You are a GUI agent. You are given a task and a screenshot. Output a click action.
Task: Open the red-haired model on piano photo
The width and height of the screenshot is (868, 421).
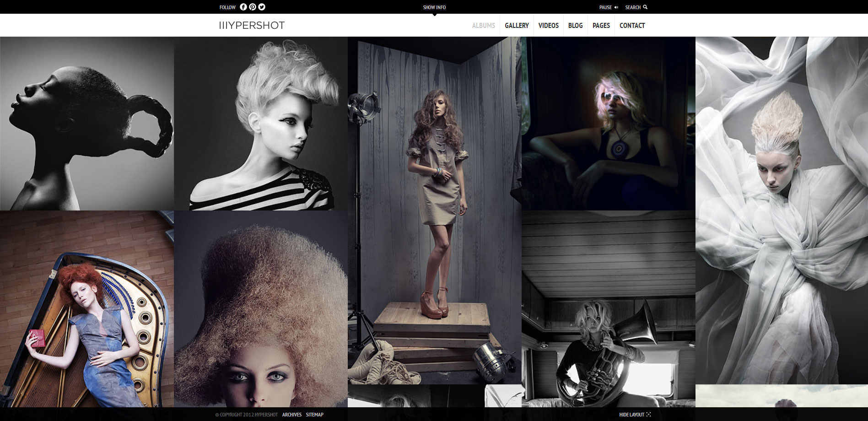[87, 309]
